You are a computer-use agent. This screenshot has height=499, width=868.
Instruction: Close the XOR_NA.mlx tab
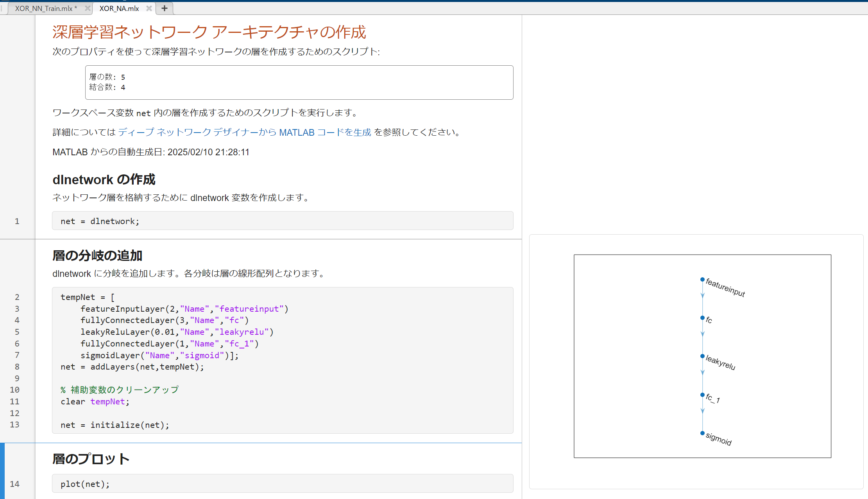149,8
